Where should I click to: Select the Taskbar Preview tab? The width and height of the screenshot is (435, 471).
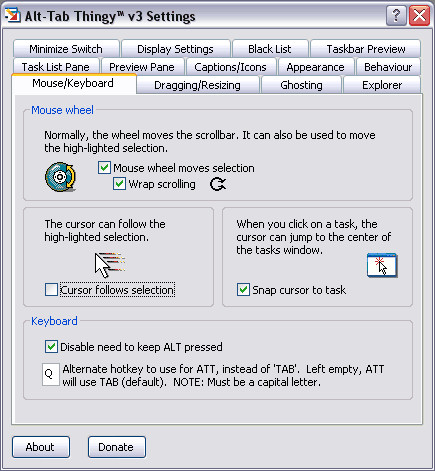tap(366, 49)
